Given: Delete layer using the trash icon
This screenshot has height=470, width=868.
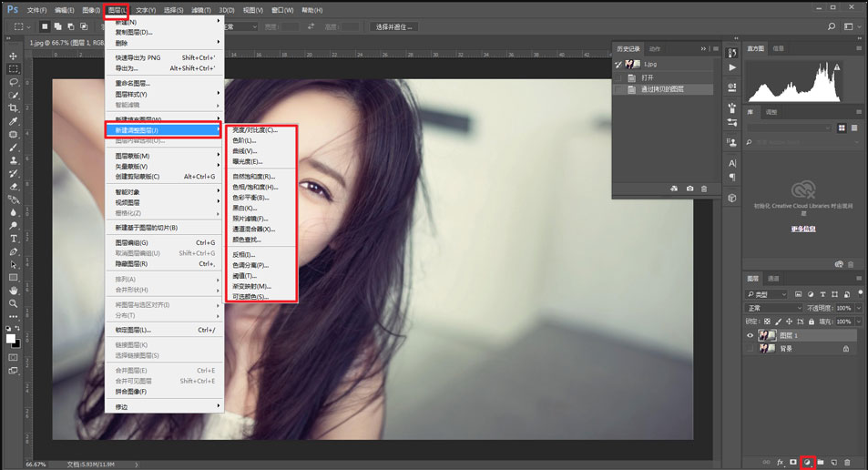Looking at the screenshot, I should (x=847, y=463).
